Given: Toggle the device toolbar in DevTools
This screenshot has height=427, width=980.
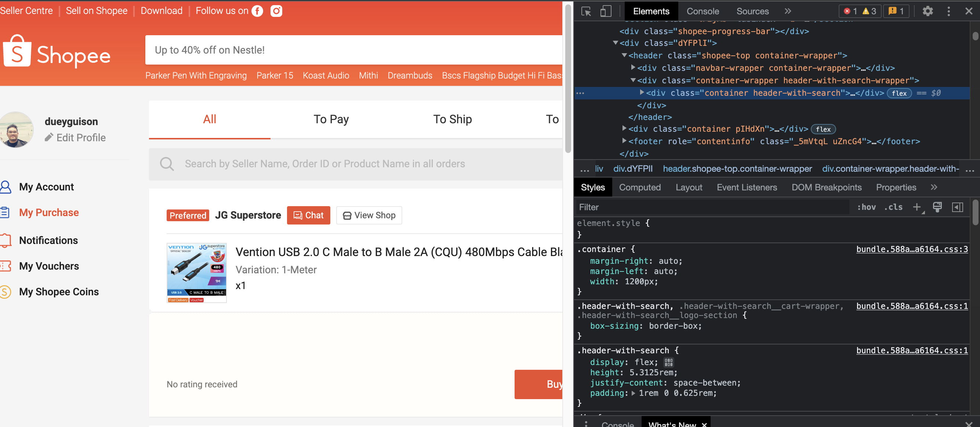Looking at the screenshot, I should tap(606, 11).
